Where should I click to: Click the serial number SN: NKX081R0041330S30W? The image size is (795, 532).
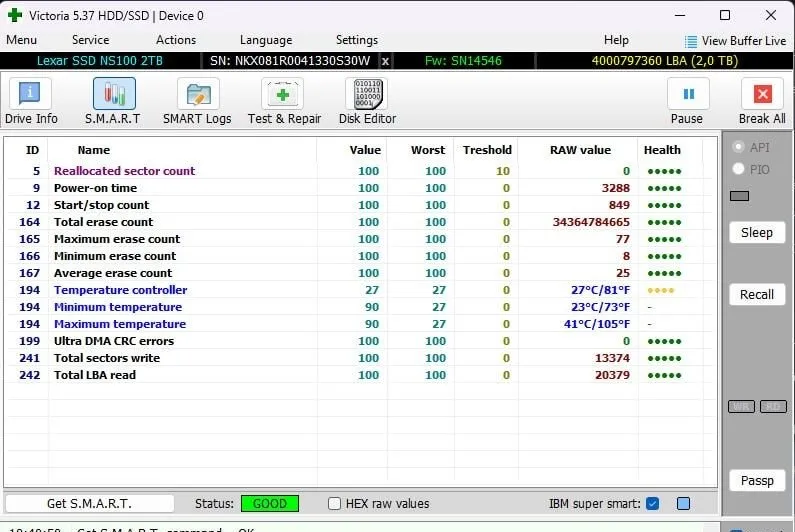290,61
